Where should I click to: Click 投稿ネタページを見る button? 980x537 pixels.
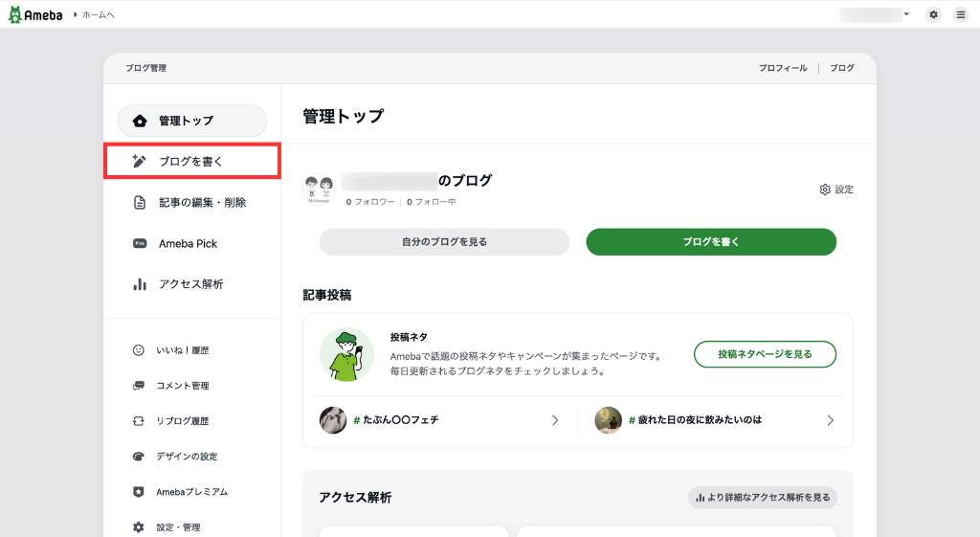765,354
